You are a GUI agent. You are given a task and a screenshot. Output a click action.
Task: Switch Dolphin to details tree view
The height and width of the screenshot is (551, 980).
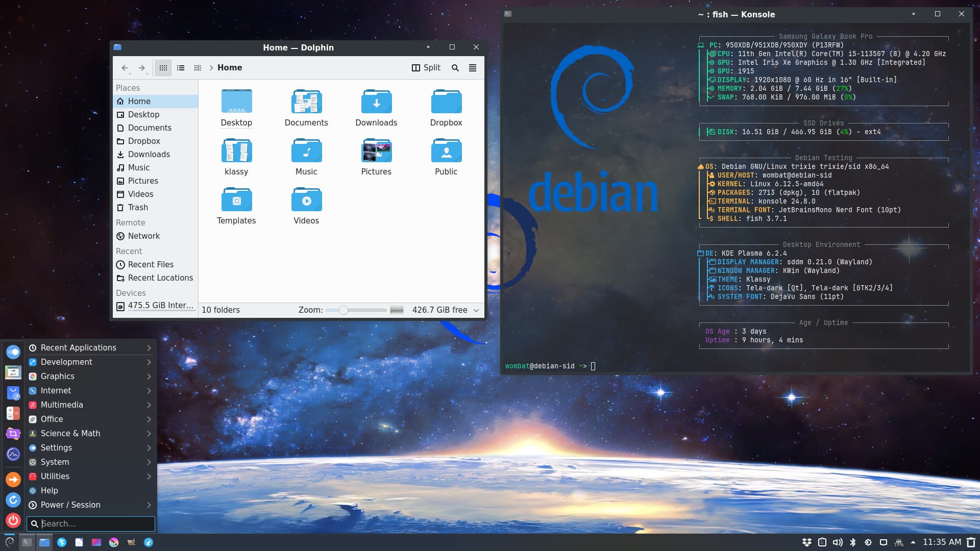point(198,68)
